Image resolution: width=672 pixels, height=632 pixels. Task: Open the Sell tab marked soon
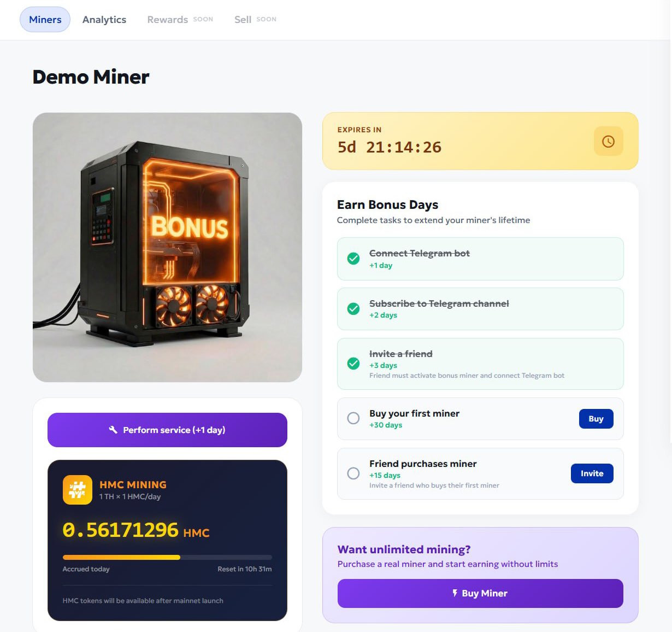(x=255, y=20)
